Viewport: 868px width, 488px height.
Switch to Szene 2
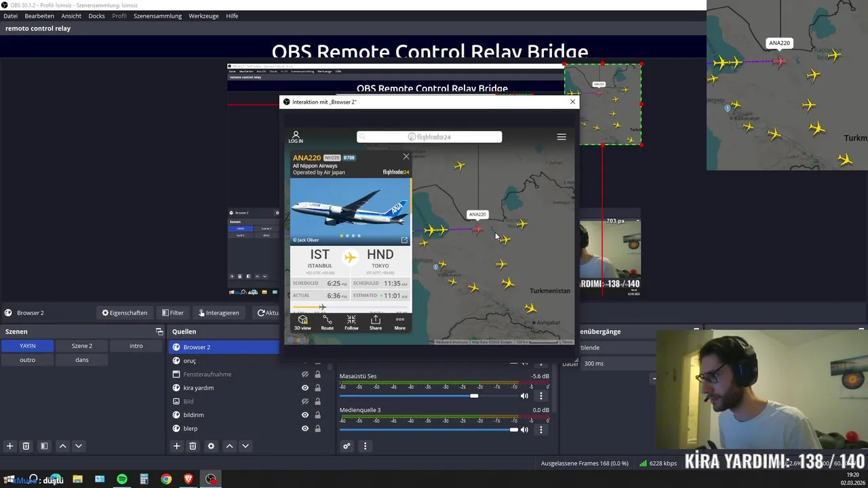click(82, 346)
